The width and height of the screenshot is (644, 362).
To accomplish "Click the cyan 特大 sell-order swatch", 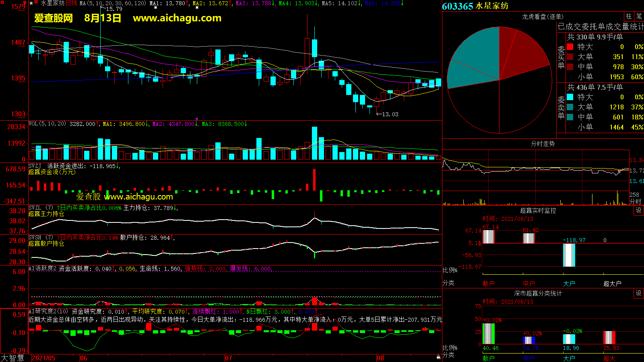I will coord(570,97).
